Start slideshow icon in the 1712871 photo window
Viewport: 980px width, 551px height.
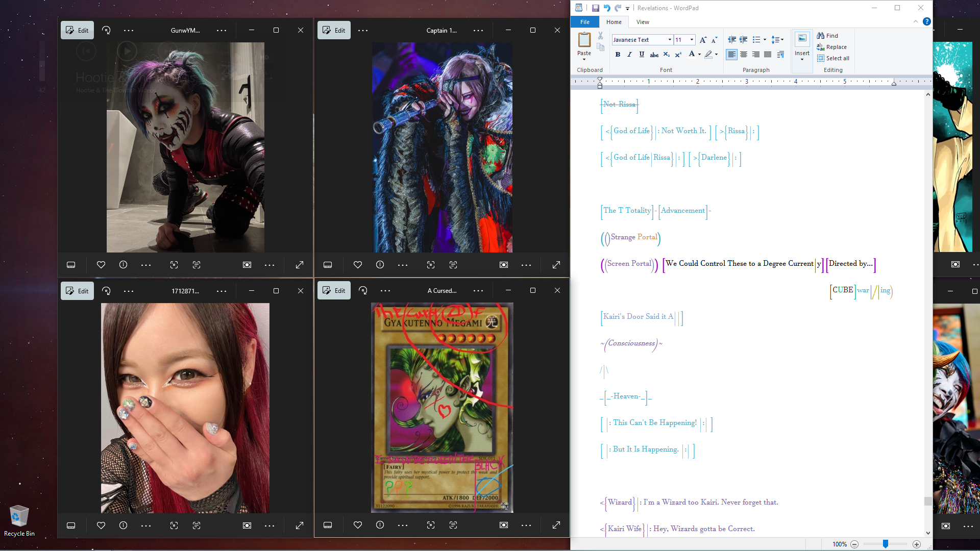click(x=247, y=525)
